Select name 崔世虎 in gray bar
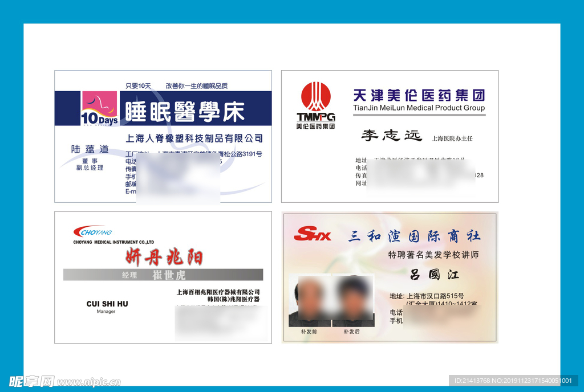Viewport: 584px width, 392px height. (x=169, y=275)
